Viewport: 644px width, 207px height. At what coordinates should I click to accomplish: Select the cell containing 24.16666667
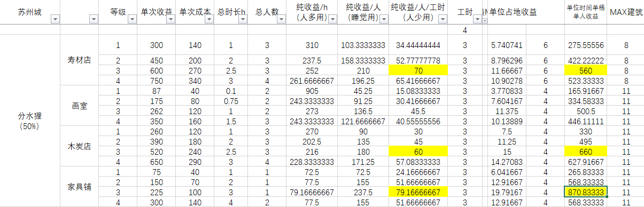[x=418, y=172]
